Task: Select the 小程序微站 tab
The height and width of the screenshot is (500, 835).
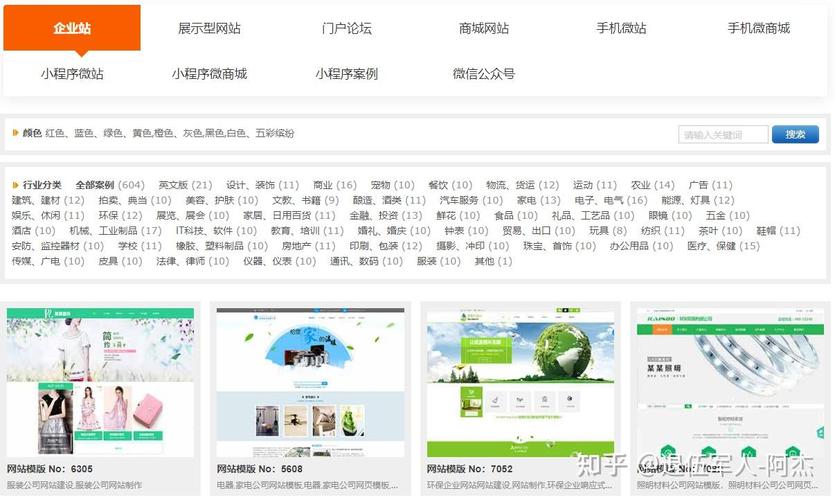Action: coord(72,73)
